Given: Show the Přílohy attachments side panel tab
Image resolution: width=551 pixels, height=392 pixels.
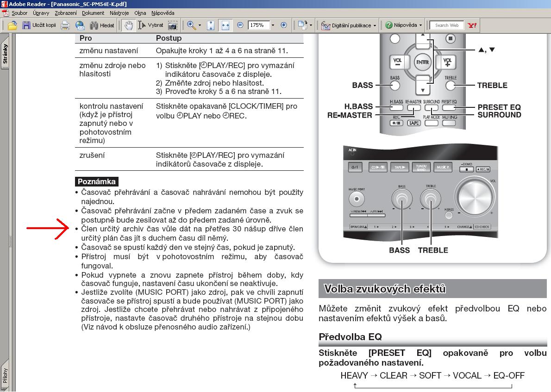Looking at the screenshot, I should click(5, 375).
